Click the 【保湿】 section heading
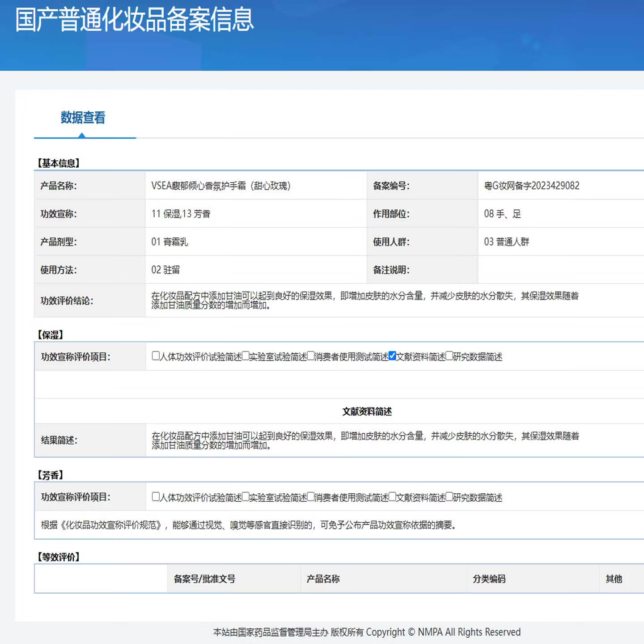The width and height of the screenshot is (644, 644). 50,335
